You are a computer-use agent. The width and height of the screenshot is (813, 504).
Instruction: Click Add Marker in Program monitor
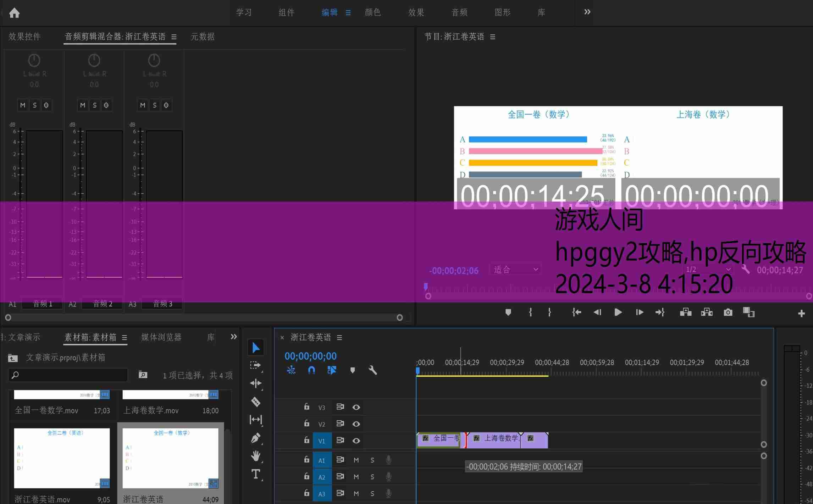pyautogui.click(x=508, y=312)
